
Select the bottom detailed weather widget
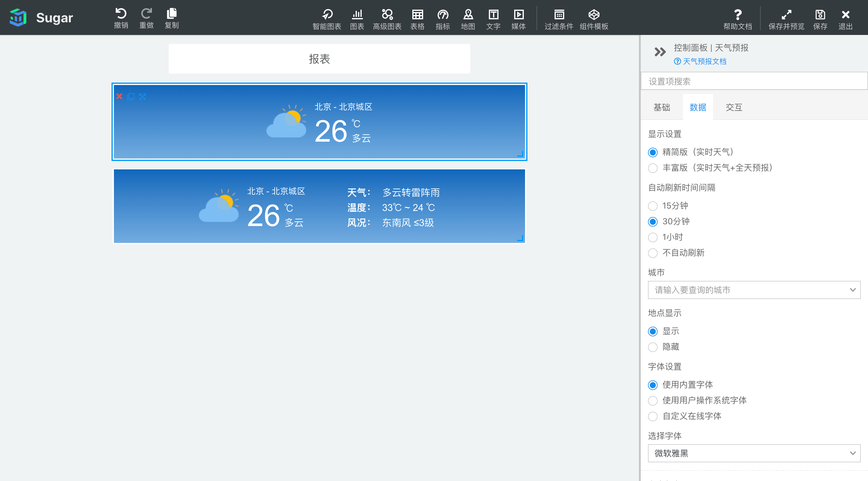pyautogui.click(x=319, y=206)
